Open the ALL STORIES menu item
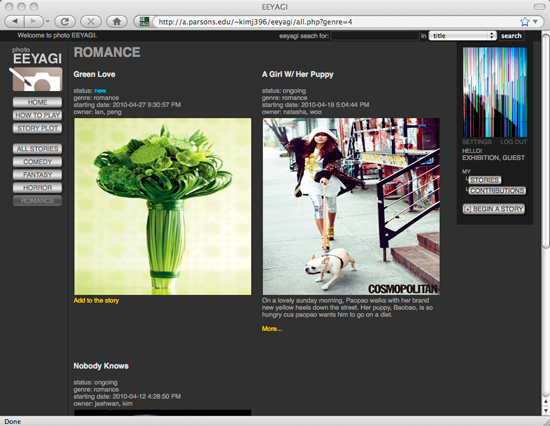Screen dimensions: 550x426 [38, 149]
